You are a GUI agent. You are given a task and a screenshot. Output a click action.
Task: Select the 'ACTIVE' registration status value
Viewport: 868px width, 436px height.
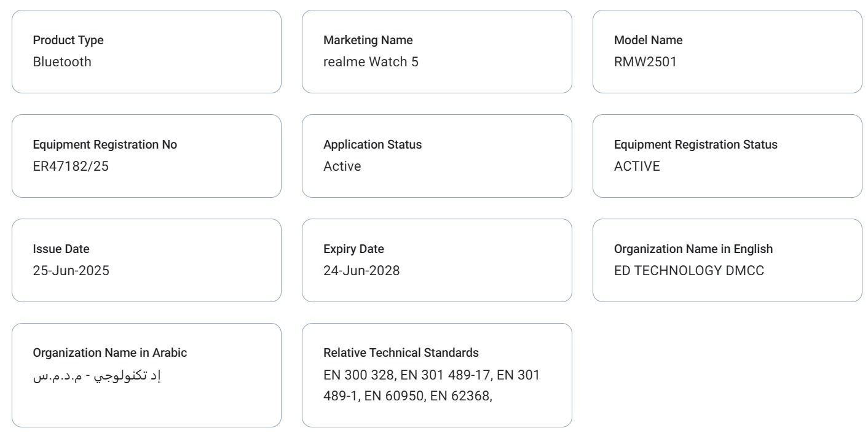(x=637, y=166)
